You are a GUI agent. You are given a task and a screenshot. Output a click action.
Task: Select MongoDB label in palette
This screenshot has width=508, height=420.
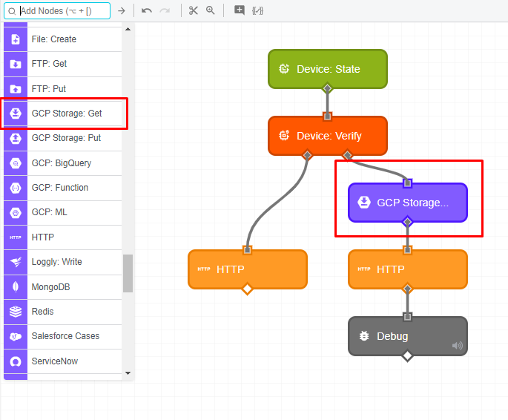pos(51,287)
